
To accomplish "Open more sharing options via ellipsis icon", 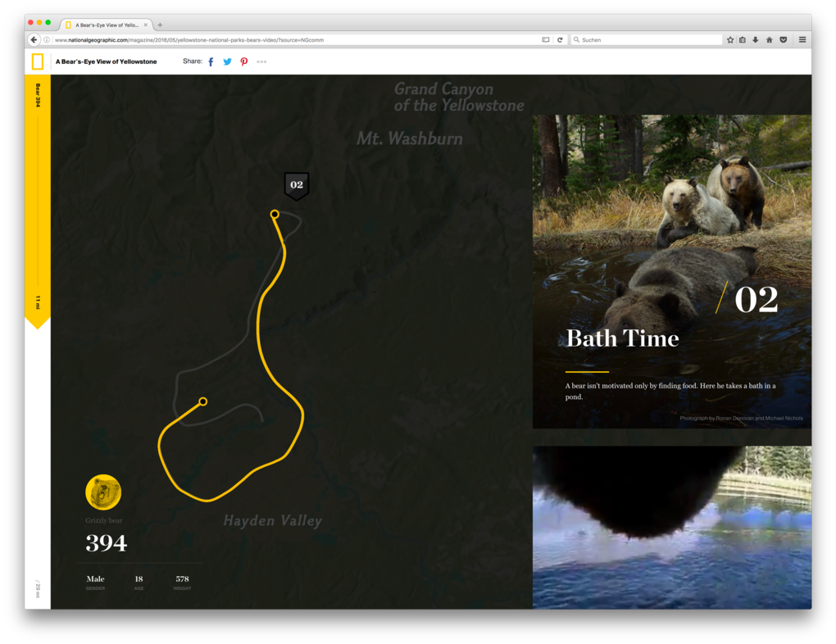I will (261, 61).
